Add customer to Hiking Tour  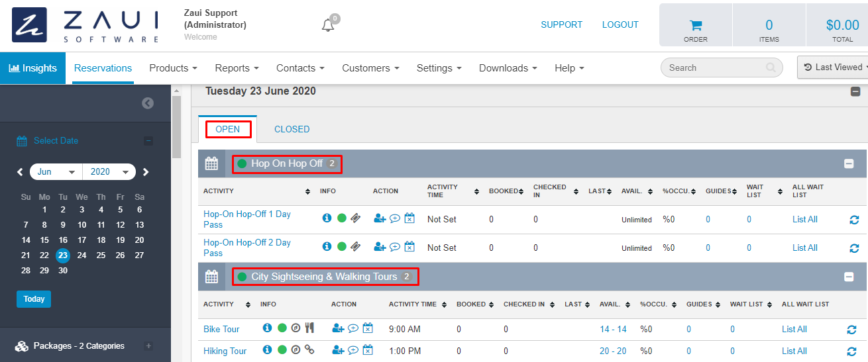pos(339,349)
